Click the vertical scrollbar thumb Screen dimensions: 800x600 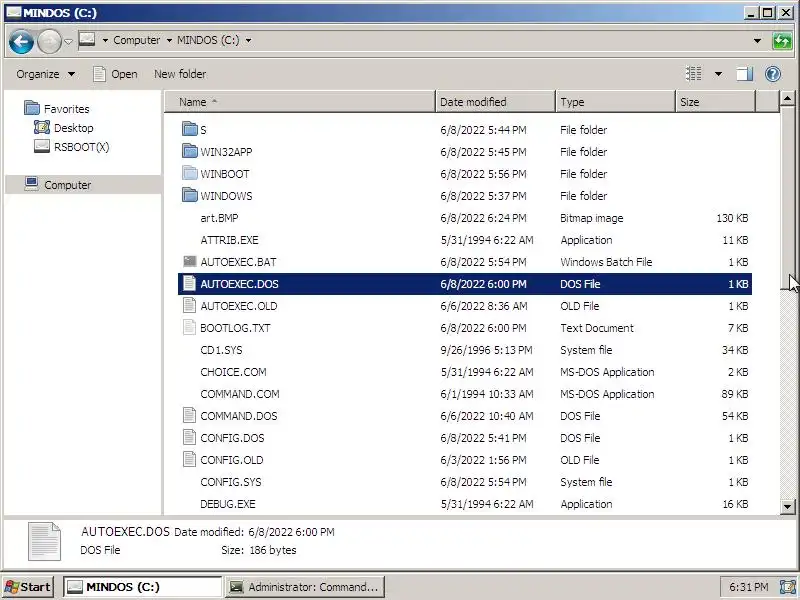pos(787,198)
